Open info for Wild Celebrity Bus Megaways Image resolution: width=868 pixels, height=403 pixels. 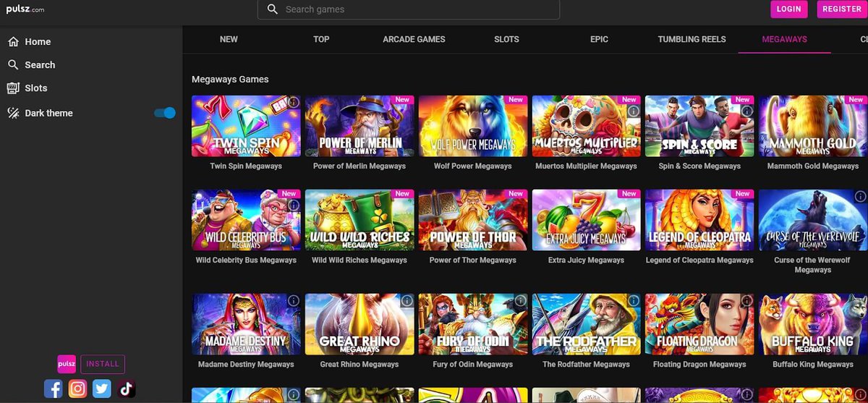(294, 205)
